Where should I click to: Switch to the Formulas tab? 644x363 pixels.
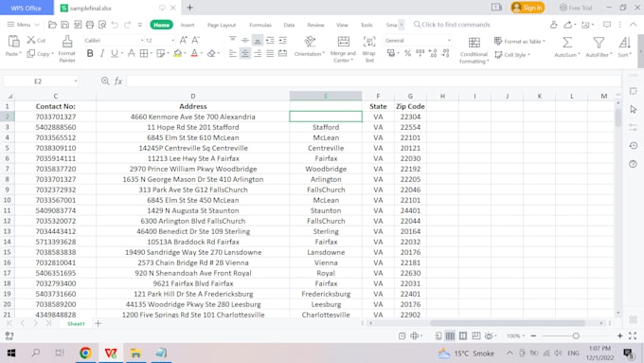click(x=260, y=25)
